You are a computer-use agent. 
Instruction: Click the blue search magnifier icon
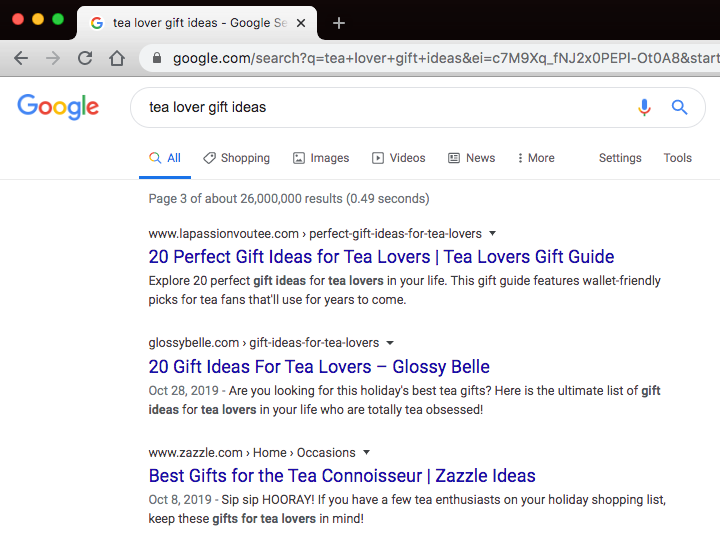point(680,107)
